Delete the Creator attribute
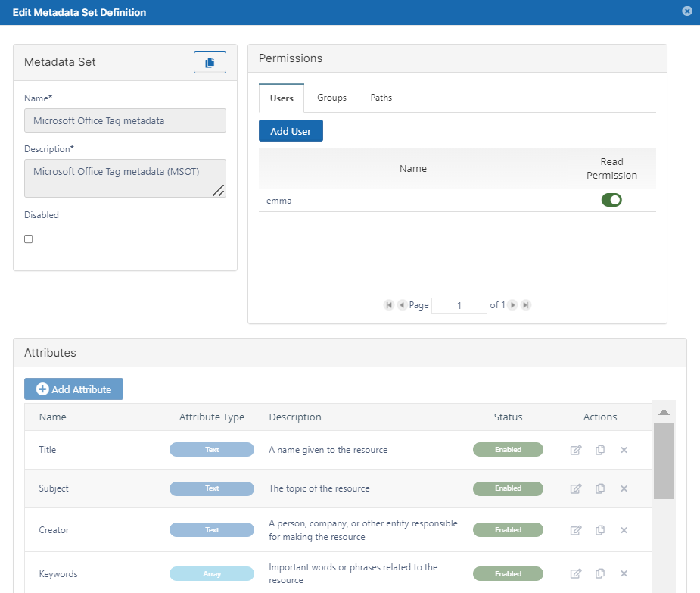This screenshot has width=700, height=593. point(624,530)
